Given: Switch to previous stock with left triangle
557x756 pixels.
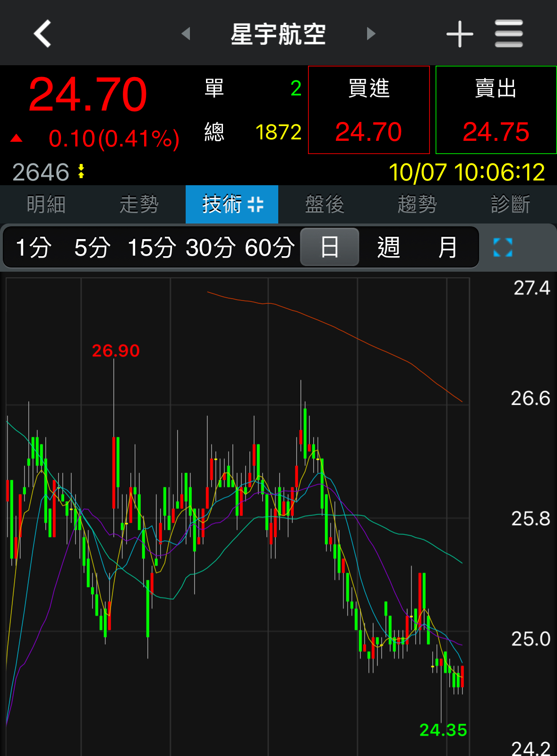Looking at the screenshot, I should [186, 34].
